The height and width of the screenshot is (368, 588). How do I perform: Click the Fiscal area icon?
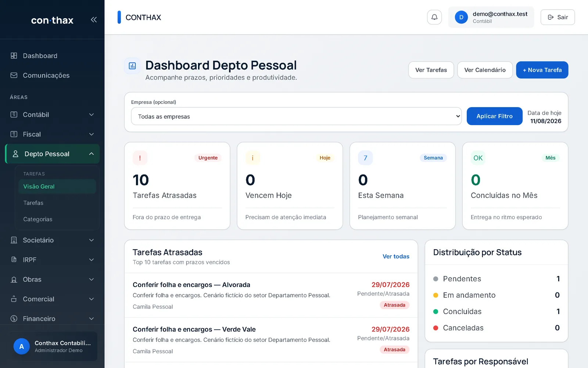point(14,134)
